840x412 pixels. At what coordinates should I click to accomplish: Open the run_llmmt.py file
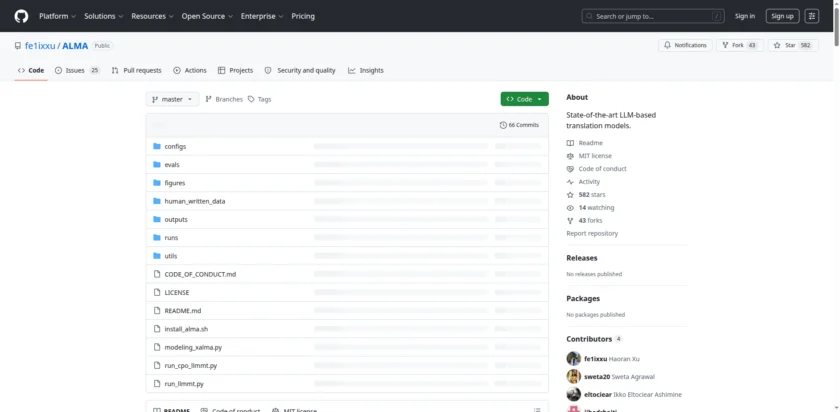[184, 383]
